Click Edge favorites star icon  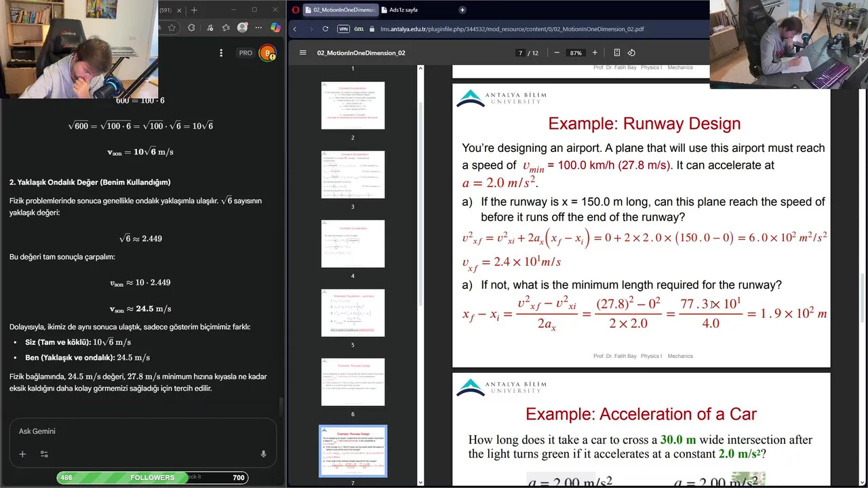point(172,28)
